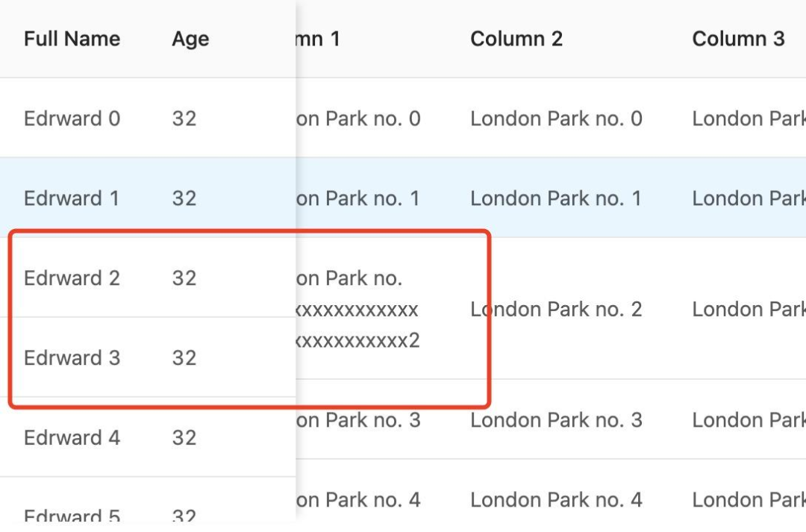Click the age cell beside Edrward 4
The height and width of the screenshot is (532, 806).
click(x=184, y=437)
